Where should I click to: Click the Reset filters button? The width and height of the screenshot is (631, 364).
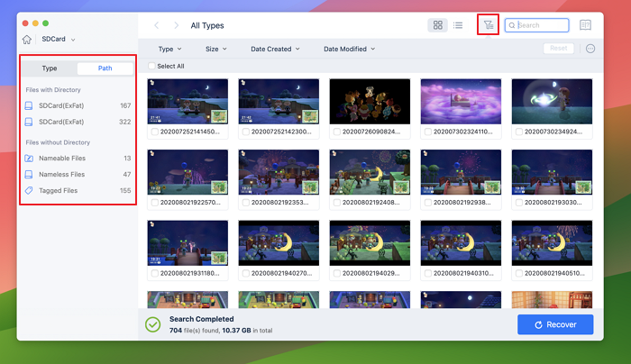click(x=559, y=49)
